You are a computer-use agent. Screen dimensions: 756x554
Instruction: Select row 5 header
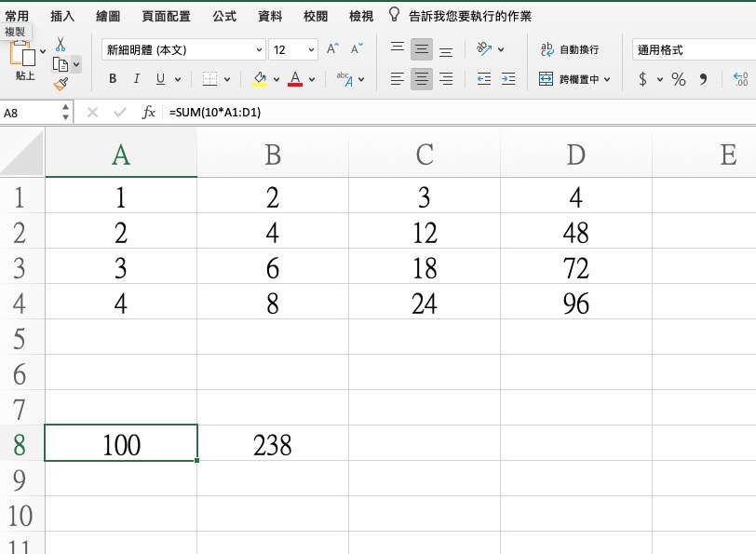point(20,339)
